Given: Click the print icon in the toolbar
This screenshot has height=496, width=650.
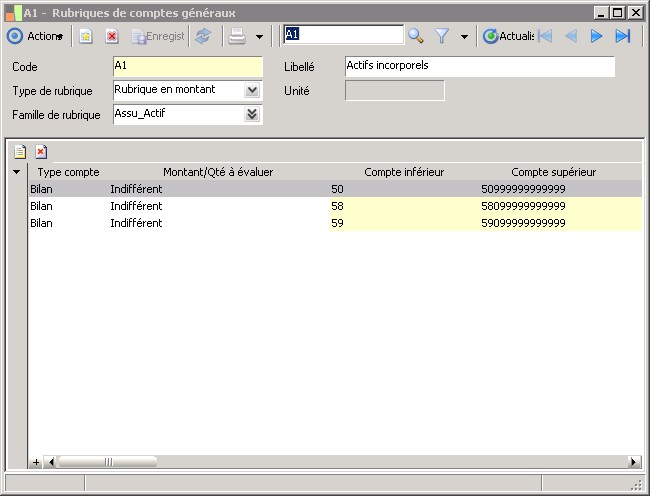Looking at the screenshot, I should pos(236,36).
